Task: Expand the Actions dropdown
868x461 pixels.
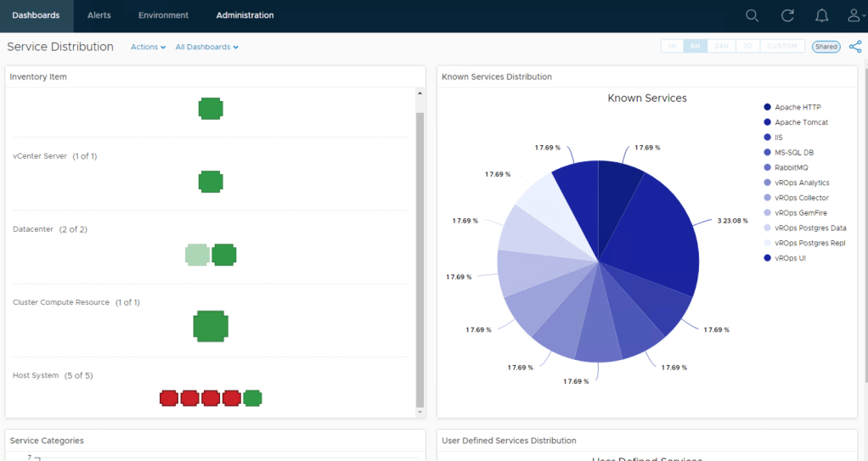Action: pos(148,48)
